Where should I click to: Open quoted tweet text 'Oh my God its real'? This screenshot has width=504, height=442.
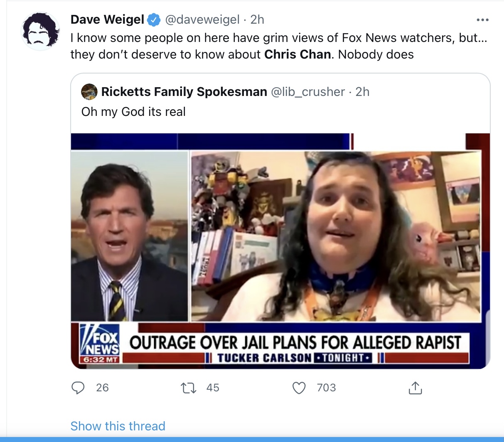pos(133,112)
